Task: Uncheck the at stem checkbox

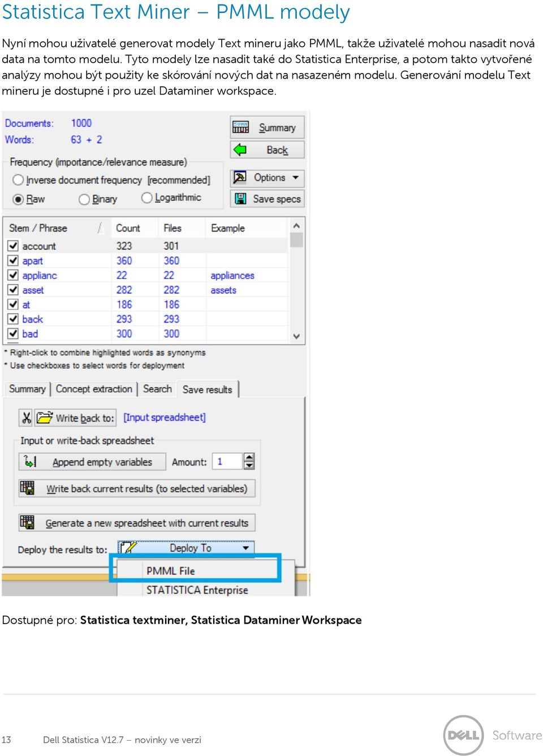Action: [13, 304]
